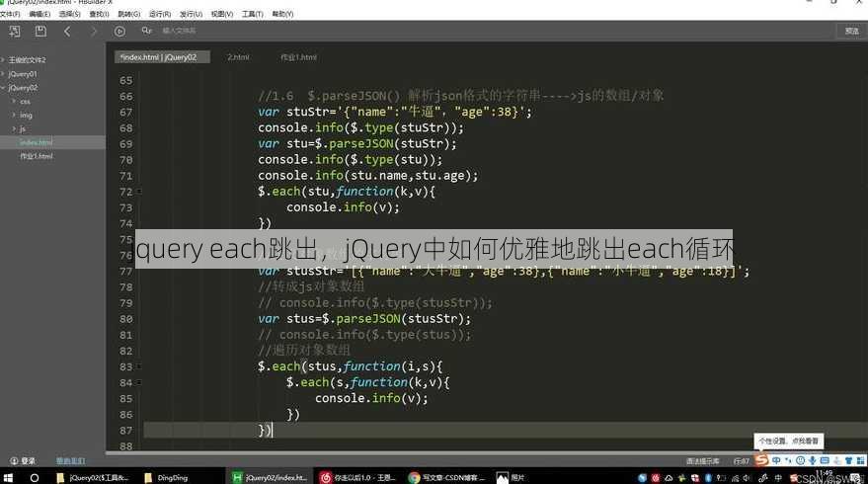Open the 编辑(E) menu

[x=39, y=14]
